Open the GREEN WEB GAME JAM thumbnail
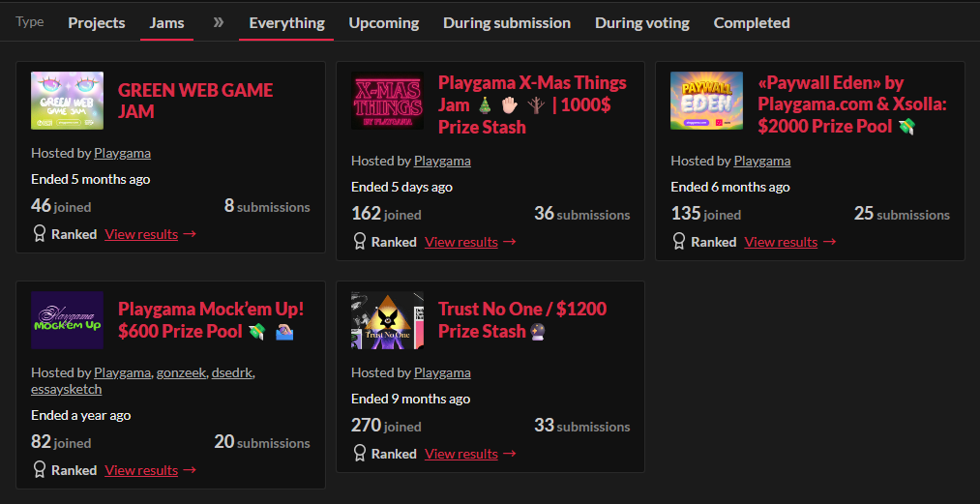Viewport: 980px width, 504px height. (x=67, y=101)
